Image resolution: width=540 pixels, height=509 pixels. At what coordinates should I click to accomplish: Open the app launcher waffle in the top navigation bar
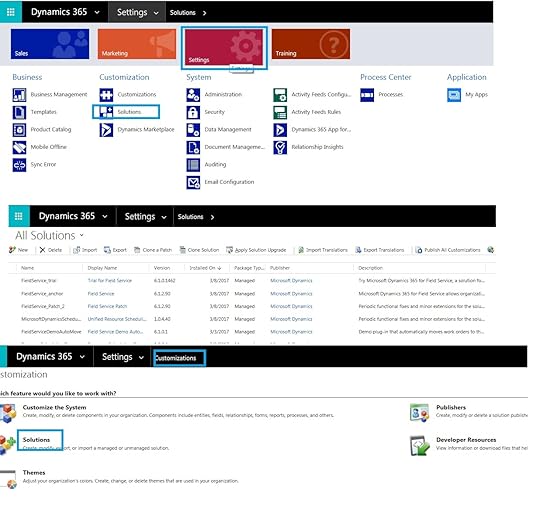click(x=11, y=12)
